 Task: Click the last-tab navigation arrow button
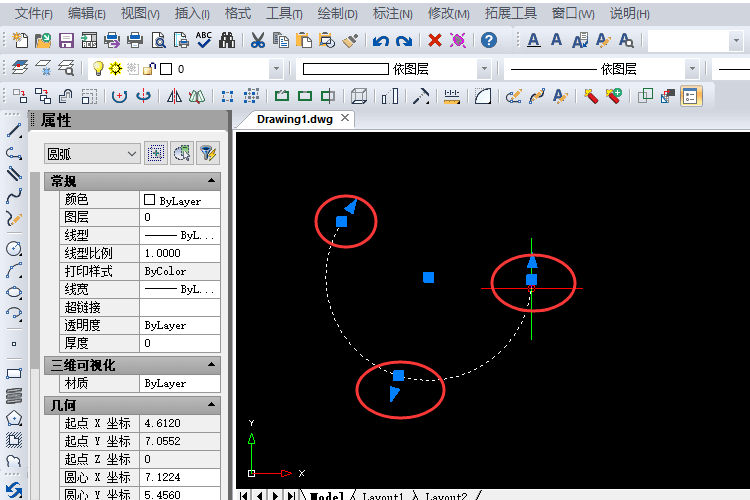click(291, 495)
